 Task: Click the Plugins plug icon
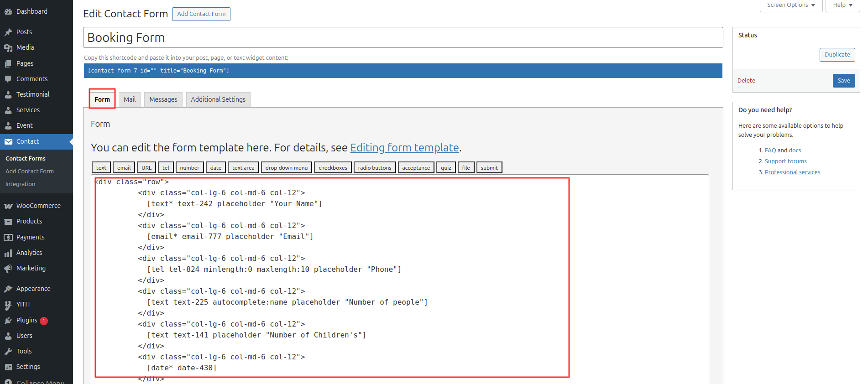click(x=8, y=321)
